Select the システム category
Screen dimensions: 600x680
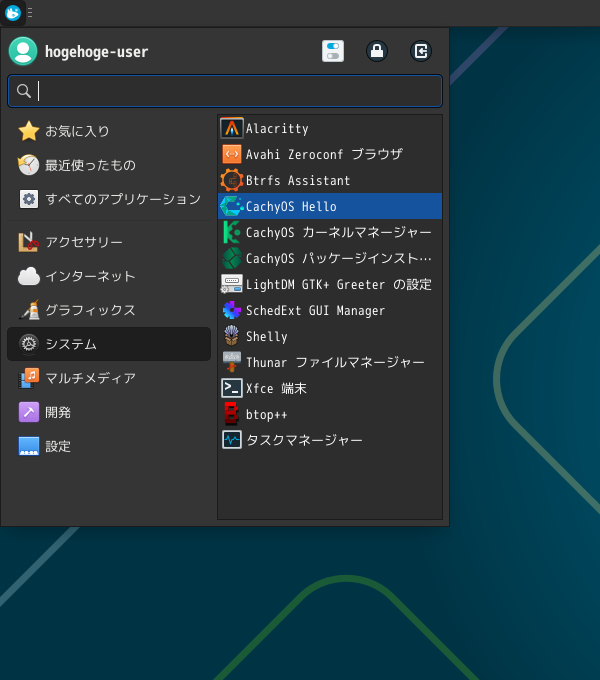(x=109, y=344)
